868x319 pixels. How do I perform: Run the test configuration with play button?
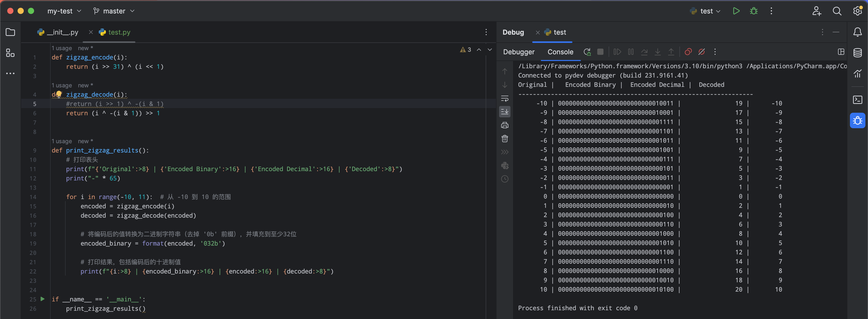[x=736, y=11]
